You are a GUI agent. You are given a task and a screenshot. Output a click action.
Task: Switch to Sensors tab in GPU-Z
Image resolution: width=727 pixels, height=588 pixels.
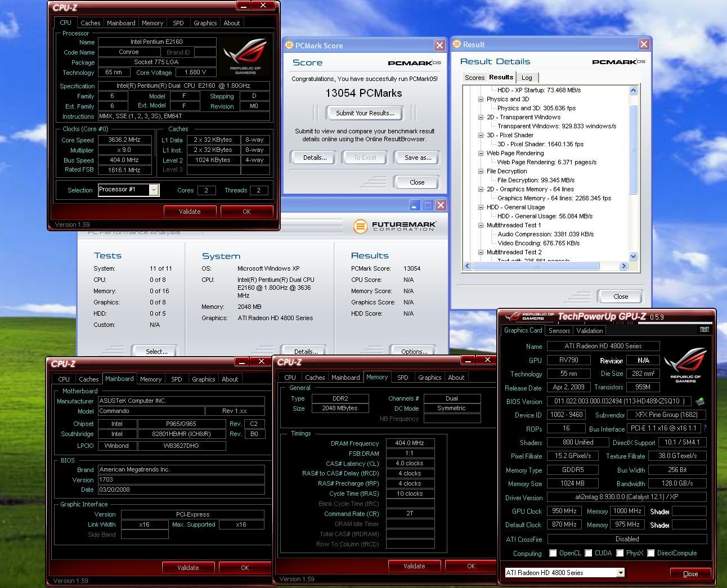(559, 331)
